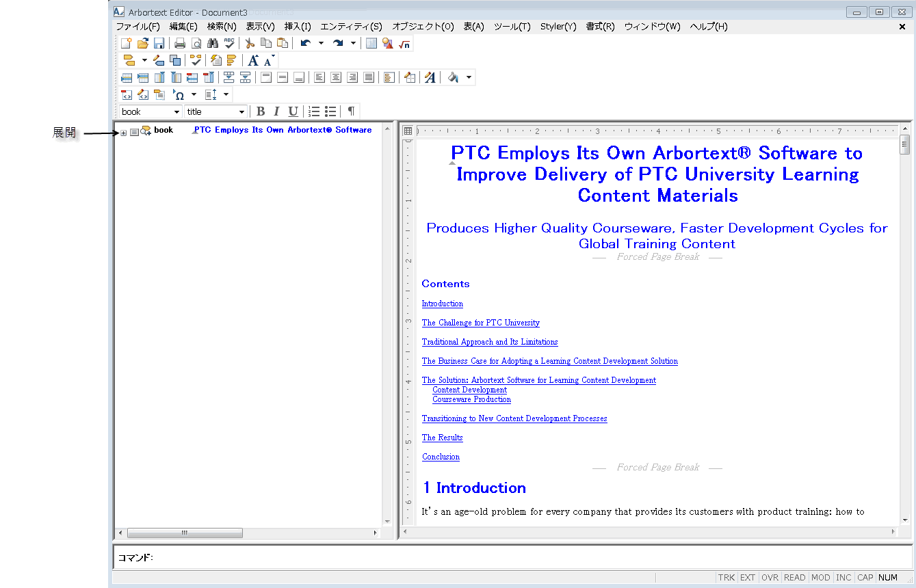Copy the selection with the Copy icon
916x588 pixels.
tap(266, 44)
